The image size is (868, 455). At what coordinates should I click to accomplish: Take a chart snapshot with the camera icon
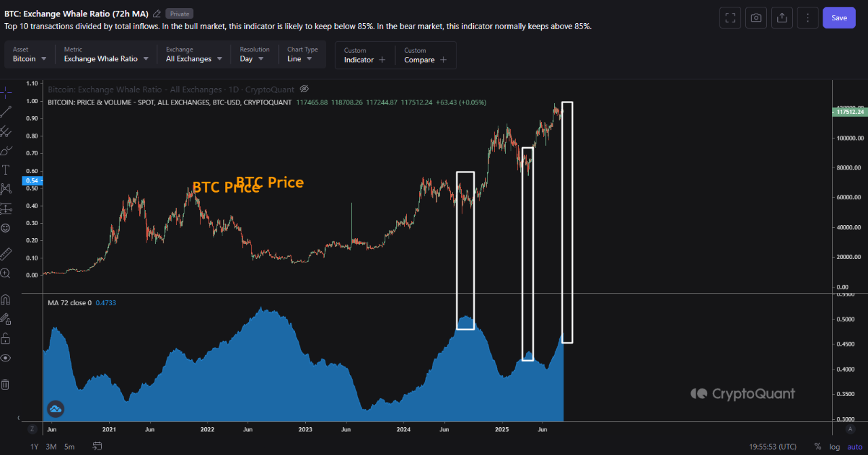pos(755,18)
